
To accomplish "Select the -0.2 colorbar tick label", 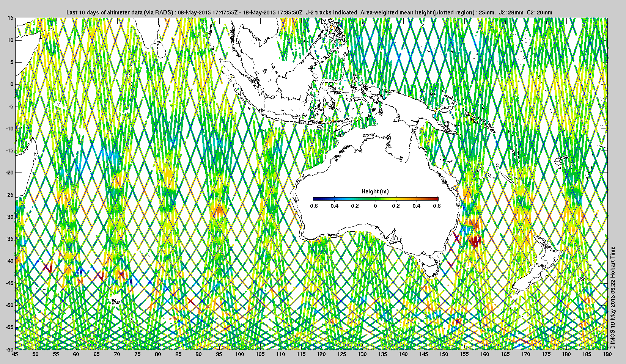I will (x=354, y=206).
